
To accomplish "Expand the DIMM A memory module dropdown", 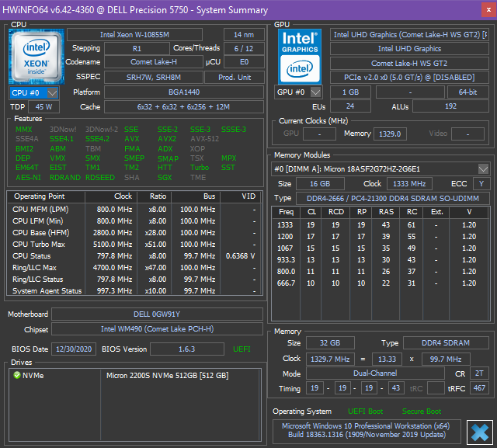I will pos(483,168).
